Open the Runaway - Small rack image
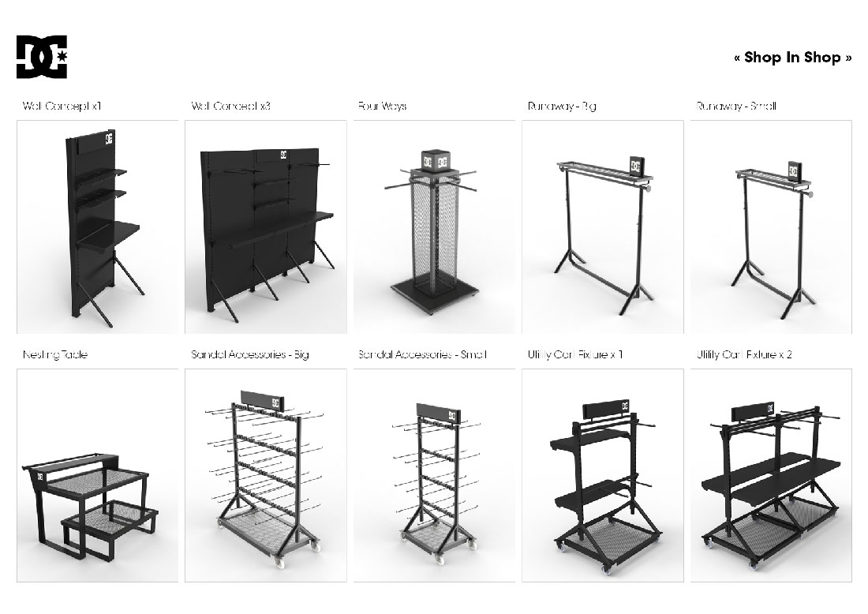 pyautogui.click(x=771, y=227)
